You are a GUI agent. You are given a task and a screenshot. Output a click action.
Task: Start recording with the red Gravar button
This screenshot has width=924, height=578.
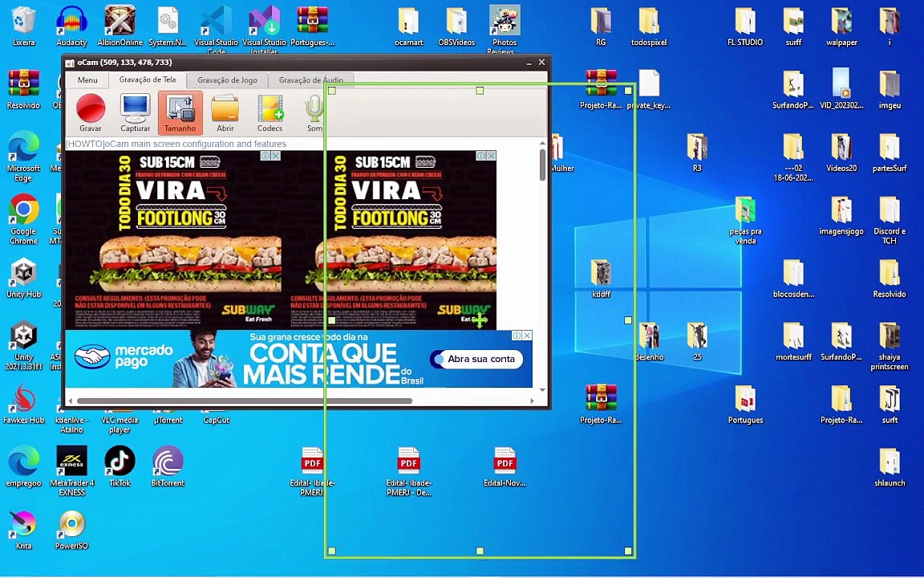tap(90, 112)
